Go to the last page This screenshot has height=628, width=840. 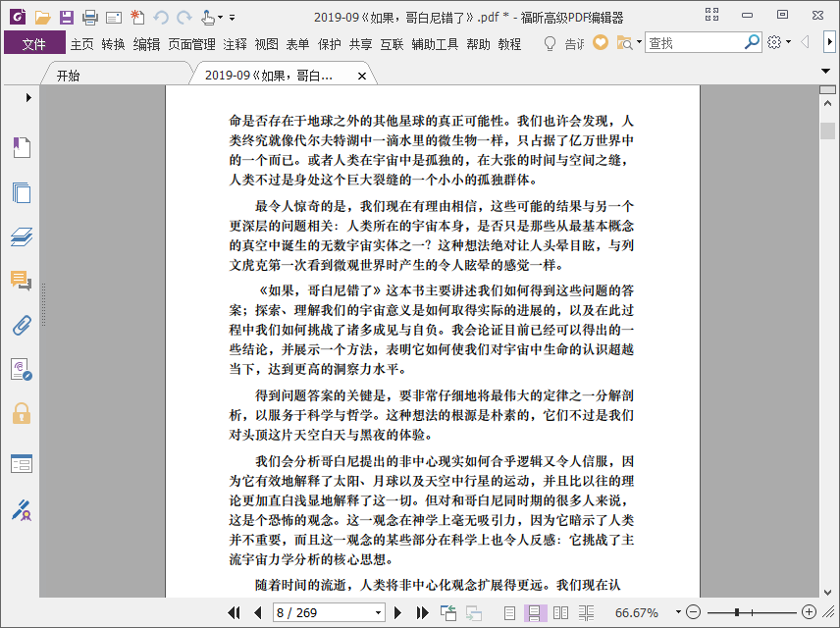pos(422,612)
